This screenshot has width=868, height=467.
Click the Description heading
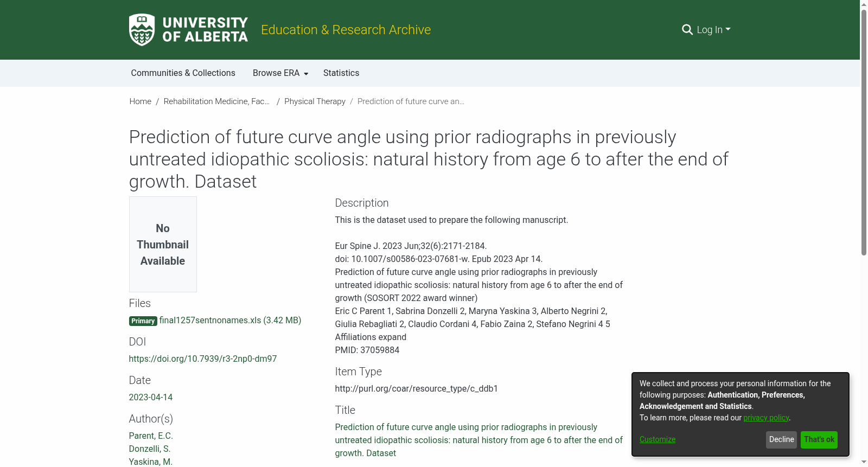(362, 203)
